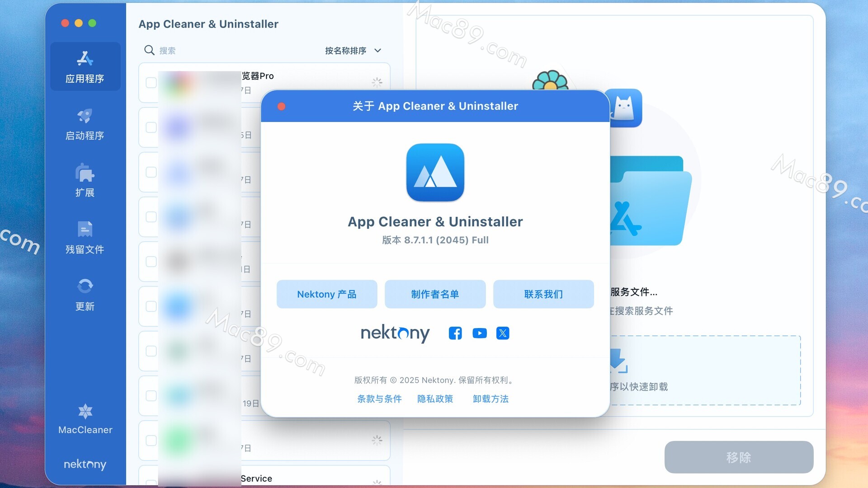Open Nektony X social icon
868x488 pixels.
[503, 333]
